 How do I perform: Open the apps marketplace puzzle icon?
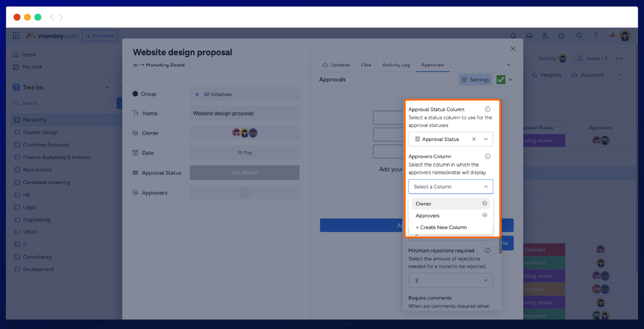pyautogui.click(x=562, y=36)
